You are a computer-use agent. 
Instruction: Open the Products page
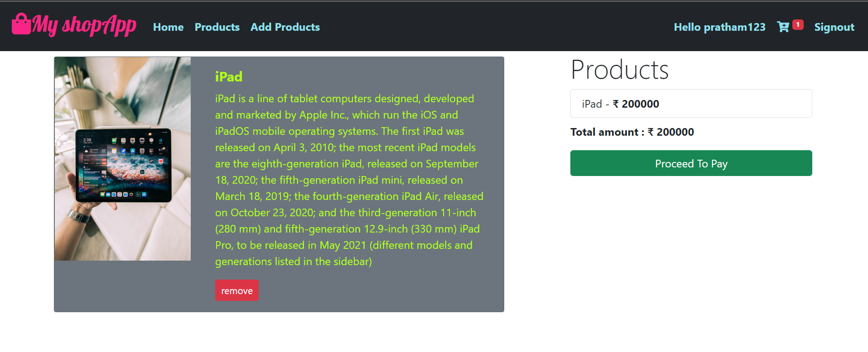tap(217, 27)
